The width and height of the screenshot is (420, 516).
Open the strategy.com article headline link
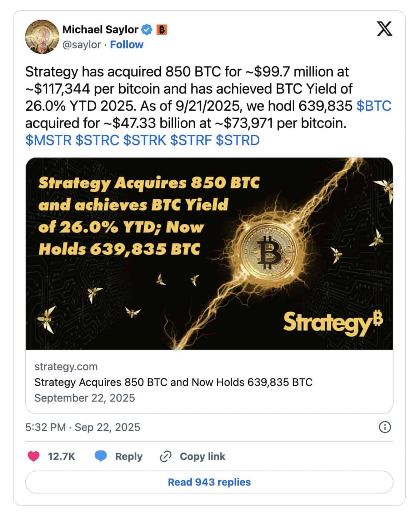[173, 382]
